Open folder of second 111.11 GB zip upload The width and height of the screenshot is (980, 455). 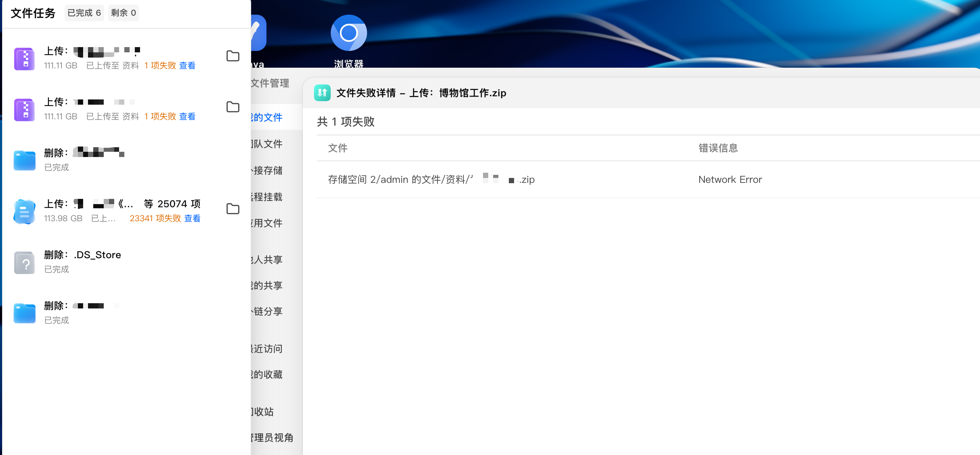pyautogui.click(x=233, y=107)
